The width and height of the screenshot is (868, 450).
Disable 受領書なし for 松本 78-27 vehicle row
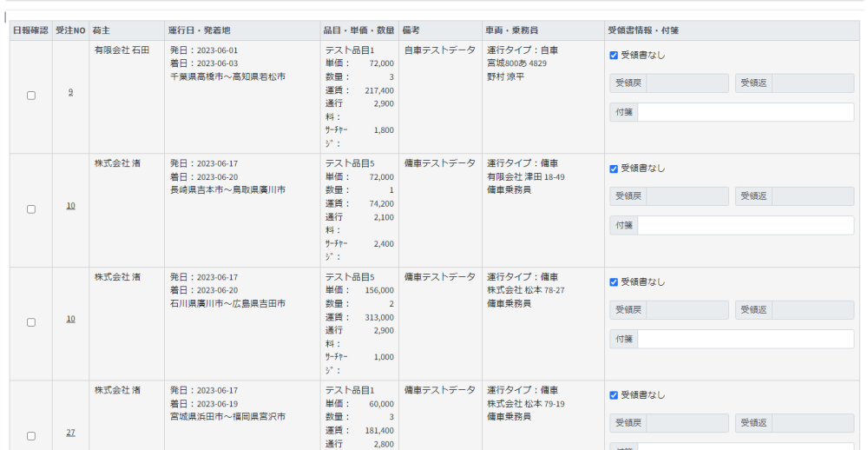coord(614,282)
